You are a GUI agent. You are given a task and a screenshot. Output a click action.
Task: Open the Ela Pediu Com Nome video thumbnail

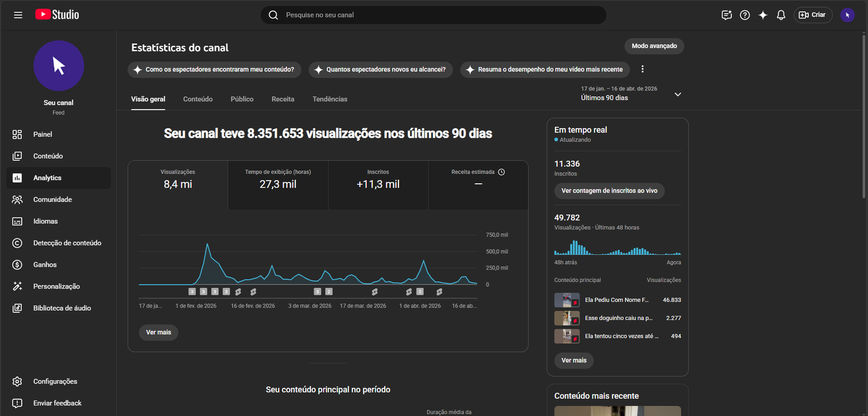tap(566, 300)
